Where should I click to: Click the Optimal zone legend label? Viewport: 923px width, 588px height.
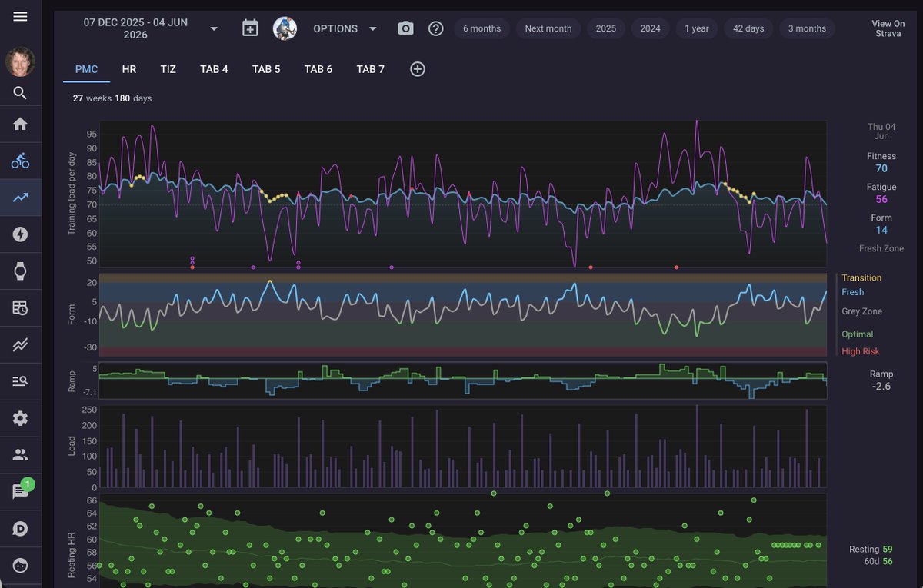pyautogui.click(x=858, y=334)
